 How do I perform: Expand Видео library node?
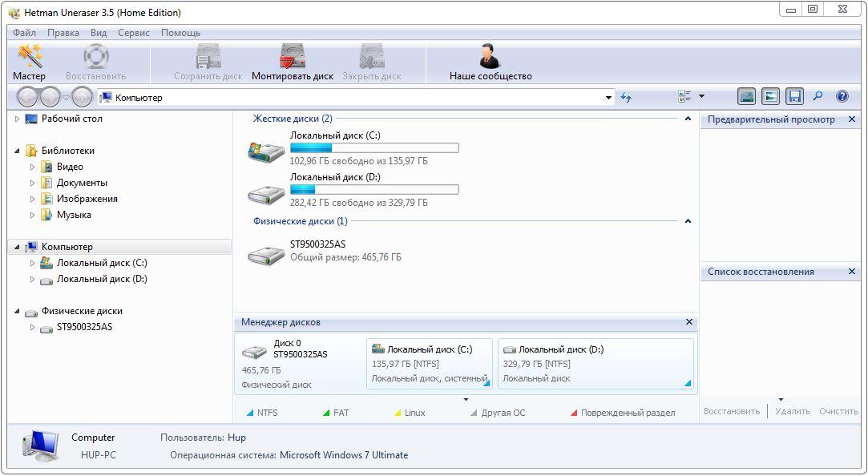[32, 167]
